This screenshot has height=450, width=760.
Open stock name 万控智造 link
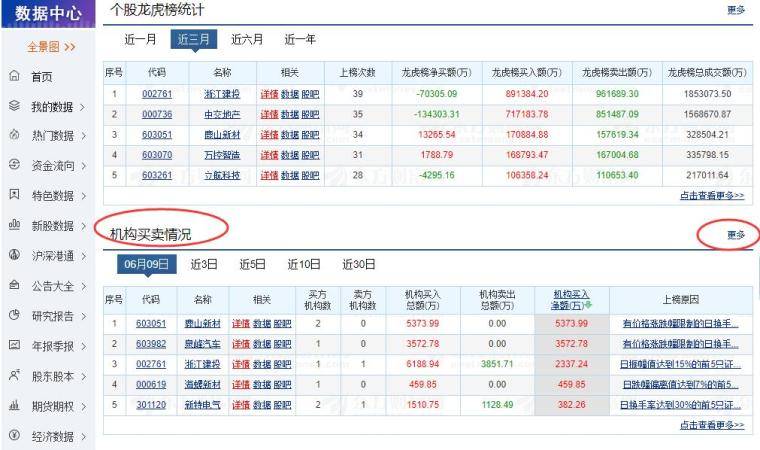tap(222, 155)
